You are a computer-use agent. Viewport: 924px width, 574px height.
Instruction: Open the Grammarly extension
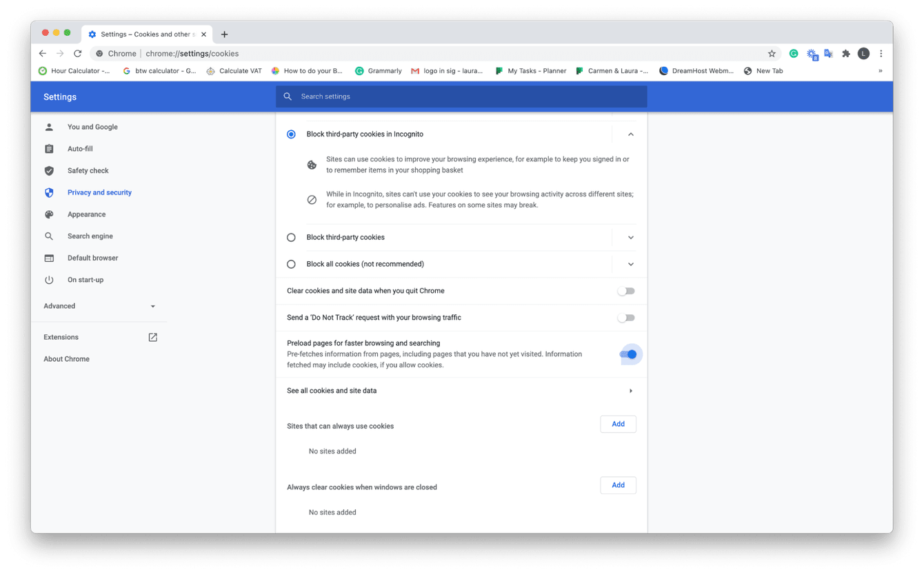point(794,53)
